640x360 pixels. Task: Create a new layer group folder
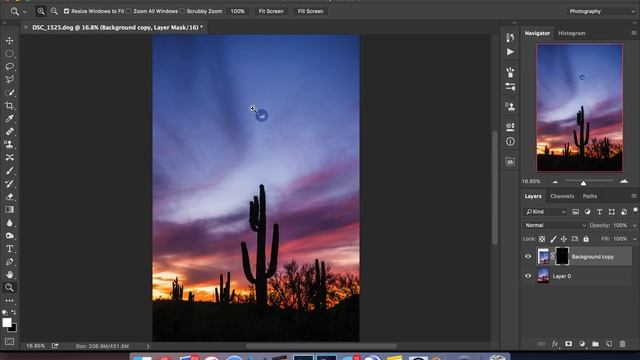pos(595,344)
